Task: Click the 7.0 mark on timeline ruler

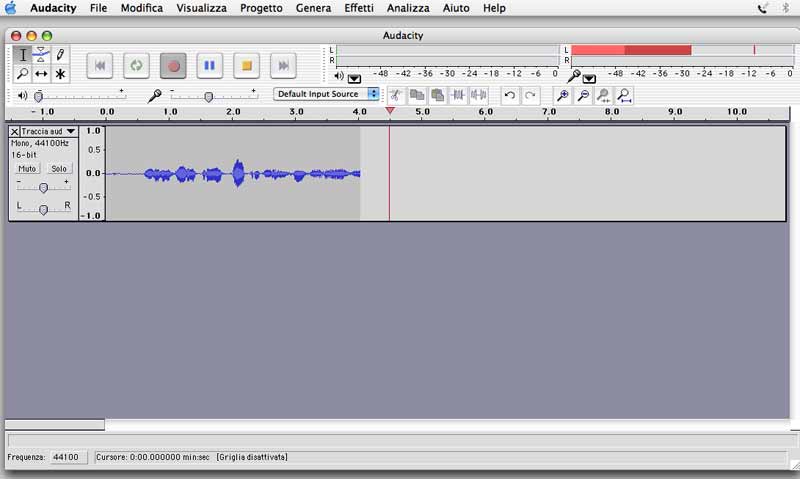Action: (x=549, y=111)
